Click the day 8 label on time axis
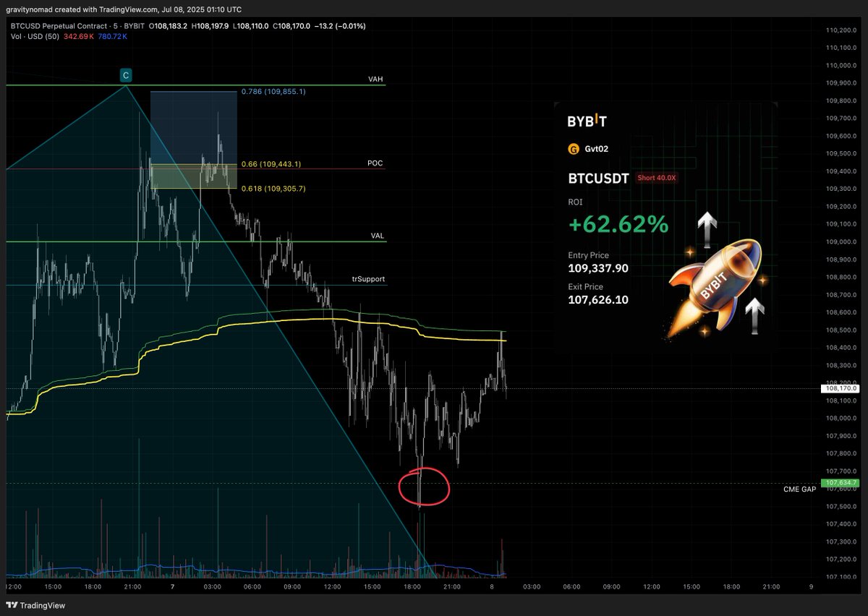This screenshot has width=868, height=616. click(x=493, y=586)
